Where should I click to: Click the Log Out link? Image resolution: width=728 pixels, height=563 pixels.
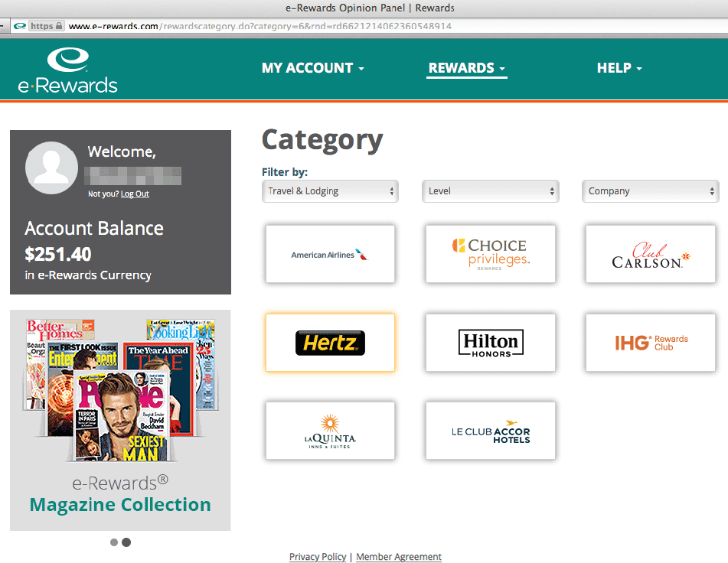click(x=135, y=194)
